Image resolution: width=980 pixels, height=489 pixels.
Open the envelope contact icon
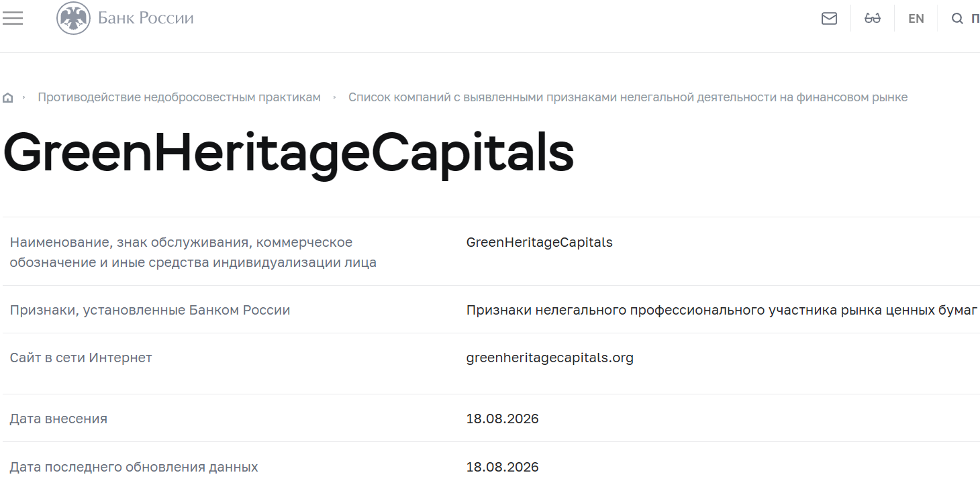click(829, 19)
